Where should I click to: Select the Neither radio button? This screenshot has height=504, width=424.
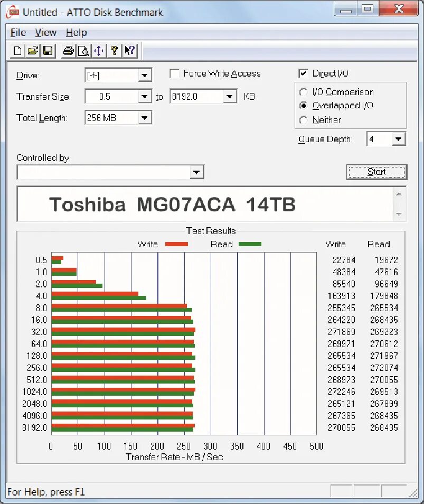pos(303,120)
